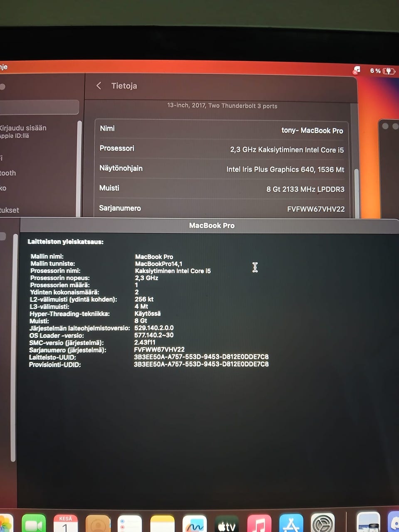Open System Settings from the Dock
Screen dimensions: 399x532
pyautogui.click(x=323, y=523)
